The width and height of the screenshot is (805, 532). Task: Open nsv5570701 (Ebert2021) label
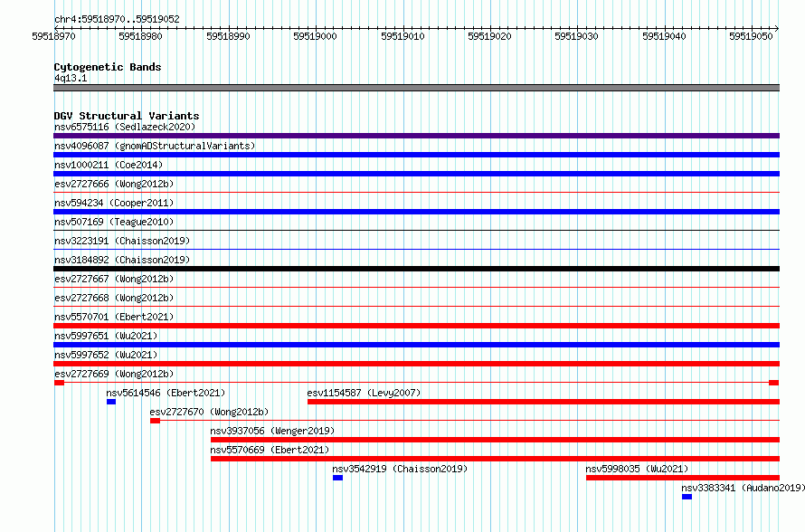114,317
